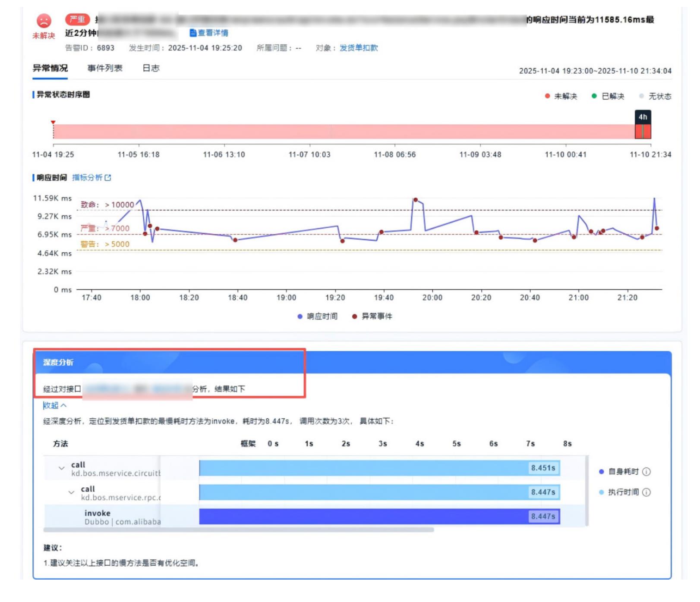The image size is (700, 602).
Task: Click the 4h segment on status timeline
Action: point(643,132)
